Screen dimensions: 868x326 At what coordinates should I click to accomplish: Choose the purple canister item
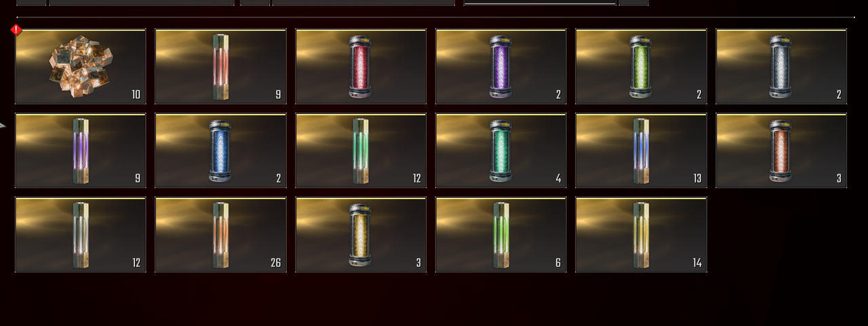click(500, 66)
